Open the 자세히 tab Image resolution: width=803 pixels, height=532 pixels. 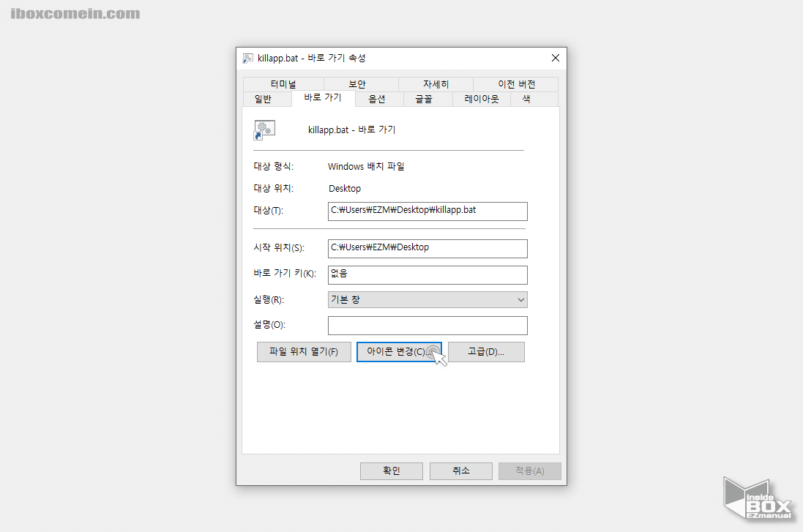[435, 83]
